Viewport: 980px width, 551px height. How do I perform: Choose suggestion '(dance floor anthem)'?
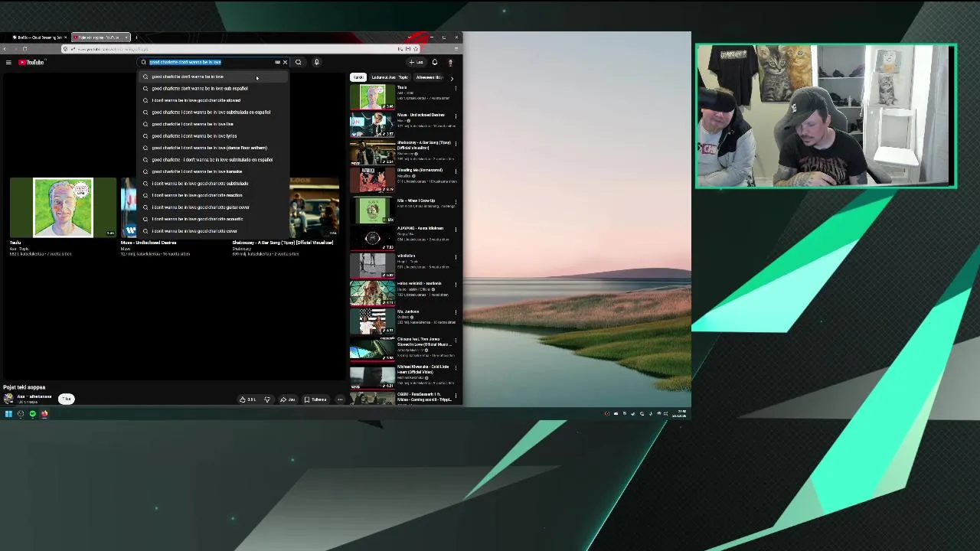pos(213,148)
